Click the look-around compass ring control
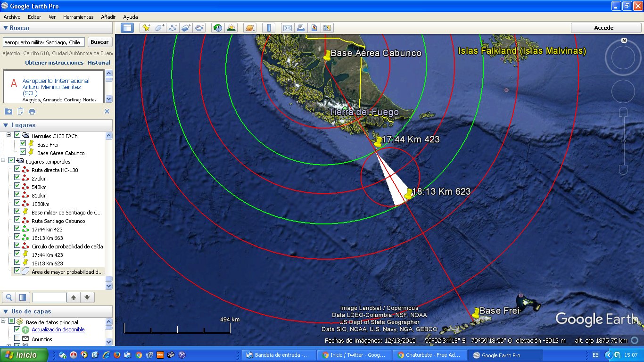Image resolution: width=644 pixels, height=362 pixels. tap(623, 57)
